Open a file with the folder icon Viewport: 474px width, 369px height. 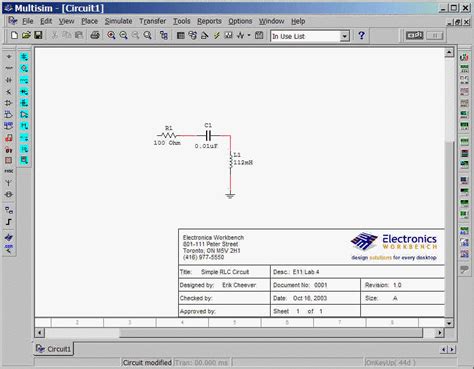pyautogui.click(x=26, y=35)
